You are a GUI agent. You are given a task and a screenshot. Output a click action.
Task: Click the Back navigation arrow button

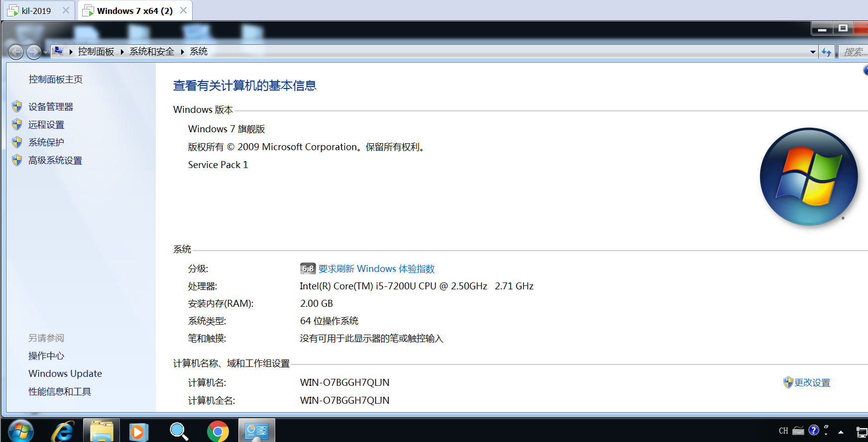(x=16, y=52)
